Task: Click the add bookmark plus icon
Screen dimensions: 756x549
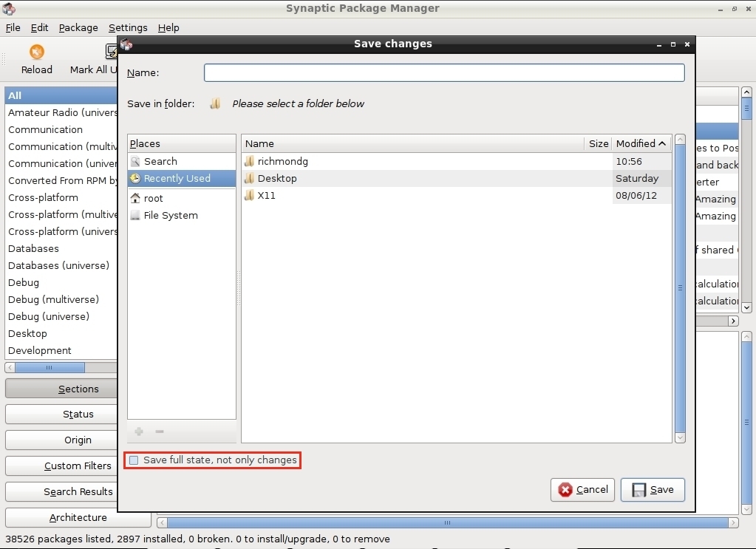Action: coord(139,432)
